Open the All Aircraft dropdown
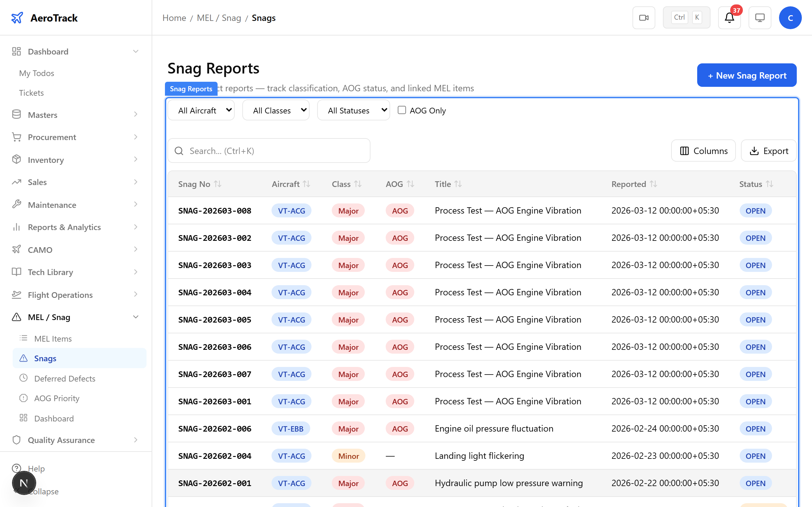 click(x=201, y=110)
